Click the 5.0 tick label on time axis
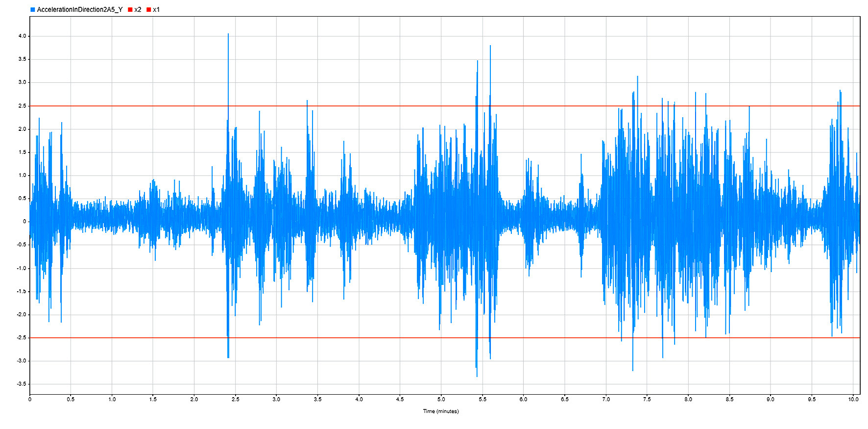 [441, 400]
